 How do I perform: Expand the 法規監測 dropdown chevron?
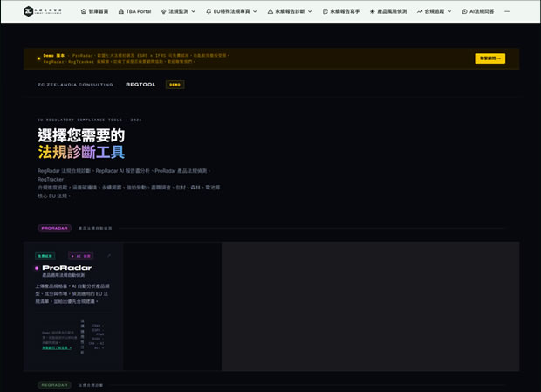point(193,11)
